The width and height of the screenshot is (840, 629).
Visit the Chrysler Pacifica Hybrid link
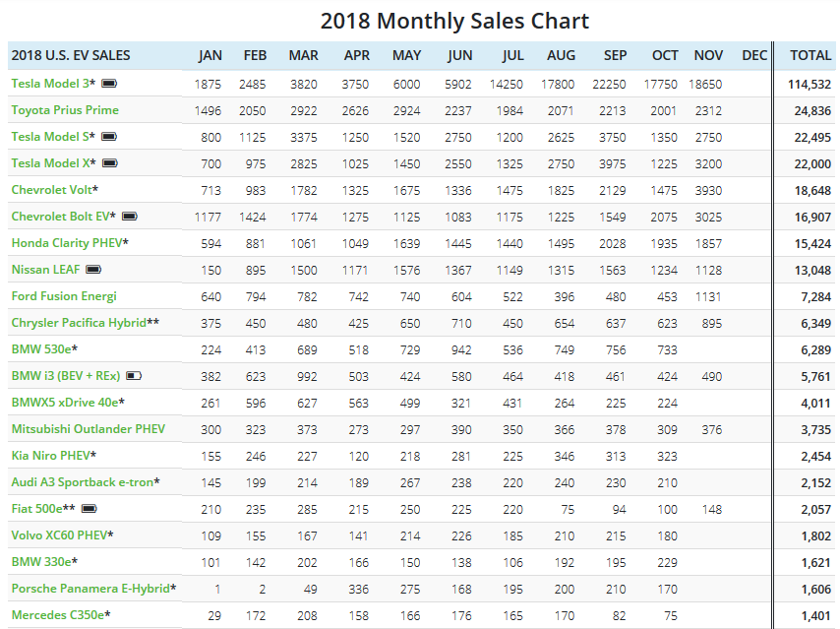click(78, 323)
